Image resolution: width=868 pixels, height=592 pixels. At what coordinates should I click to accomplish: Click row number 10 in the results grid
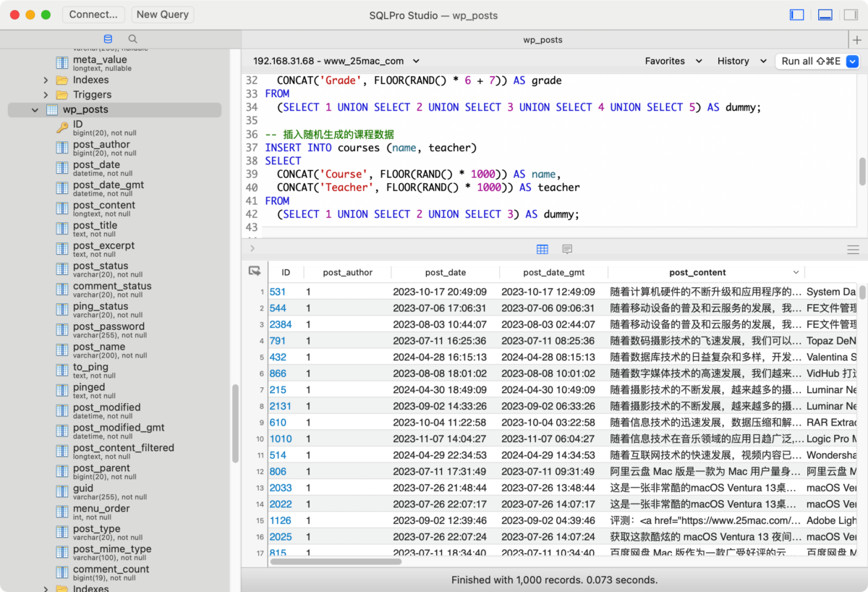(260, 439)
